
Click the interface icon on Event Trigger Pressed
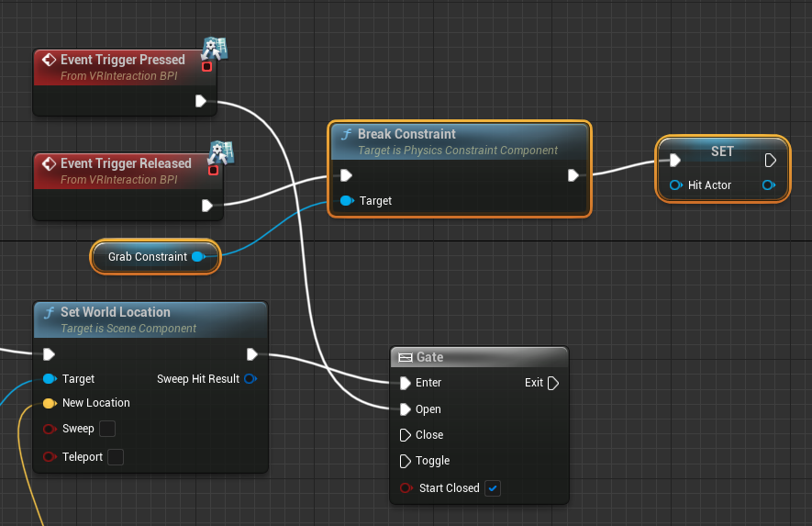click(x=215, y=49)
